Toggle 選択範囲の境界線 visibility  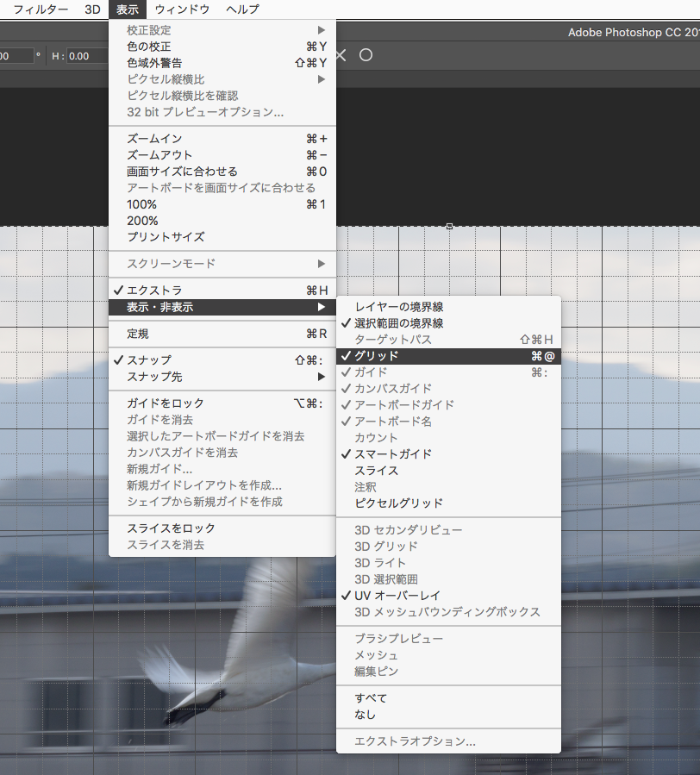398,323
